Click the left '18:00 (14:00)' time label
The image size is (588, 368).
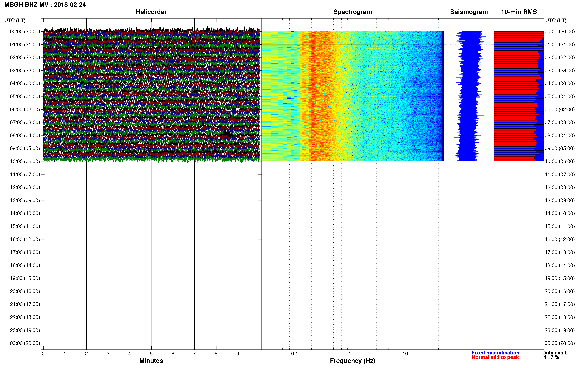[25, 265]
